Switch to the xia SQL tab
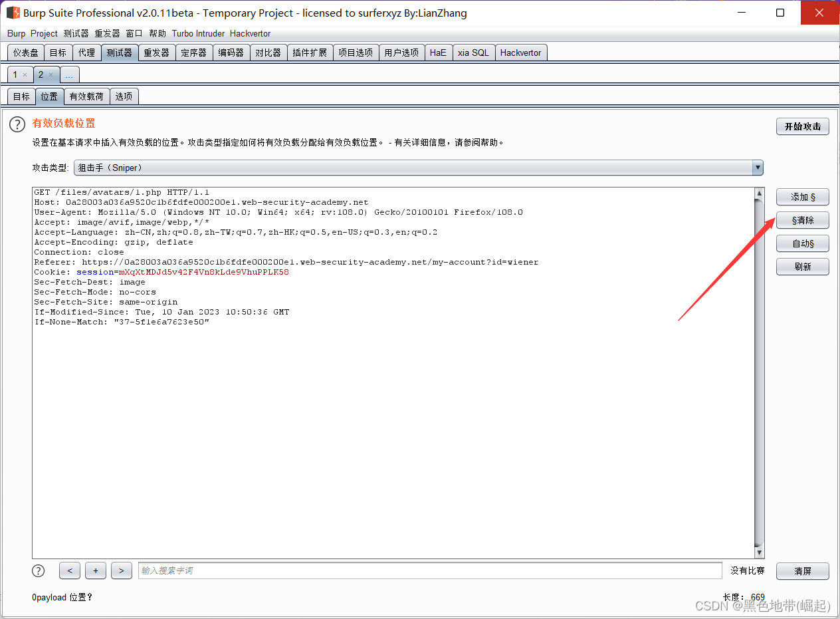The width and height of the screenshot is (840, 619). [473, 53]
